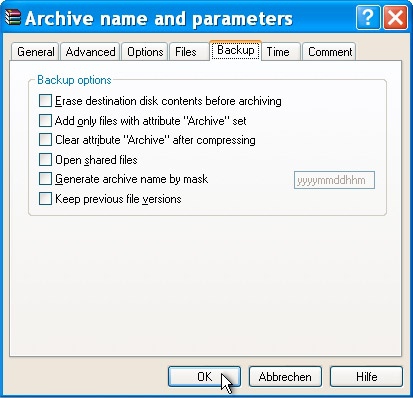Open help with the Hilfe button
The image size is (413, 398).
pos(366,377)
